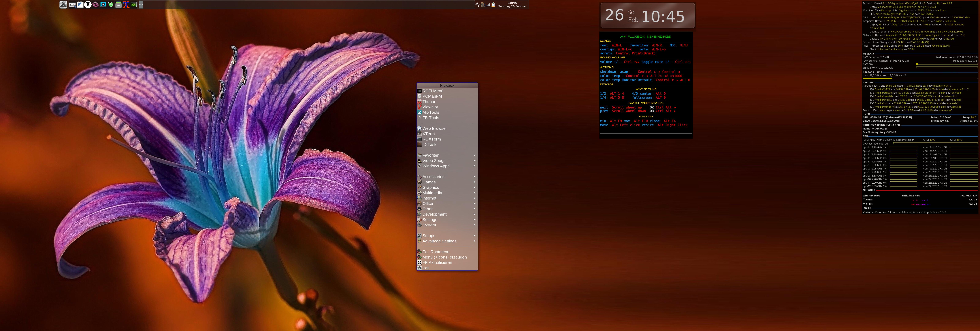This screenshot has width=980, height=331.
Task: Open the MX logo menu button in toolbar
Action: [64, 5]
